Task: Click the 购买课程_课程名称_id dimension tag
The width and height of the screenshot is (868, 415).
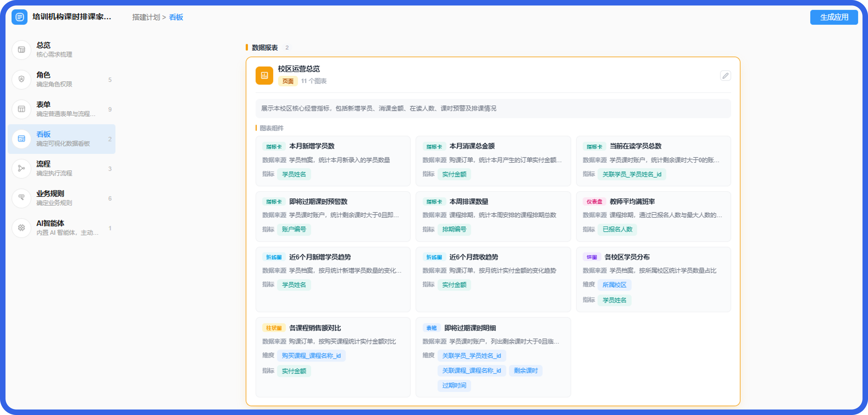Action: pyautogui.click(x=311, y=356)
